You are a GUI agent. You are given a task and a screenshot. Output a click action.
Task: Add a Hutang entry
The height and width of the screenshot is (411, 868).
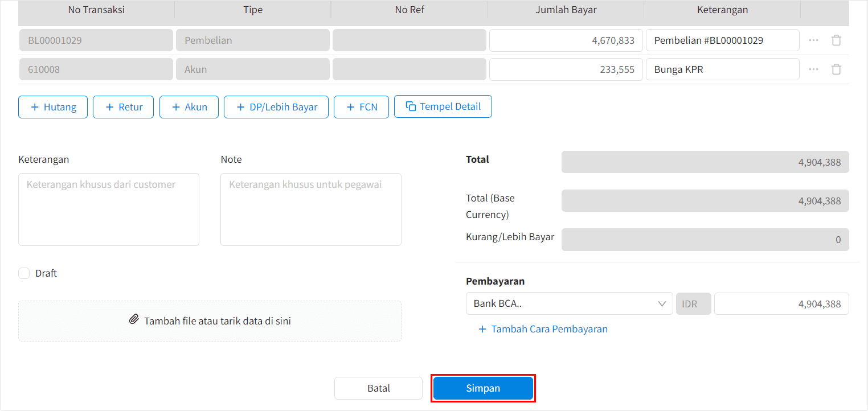click(53, 107)
